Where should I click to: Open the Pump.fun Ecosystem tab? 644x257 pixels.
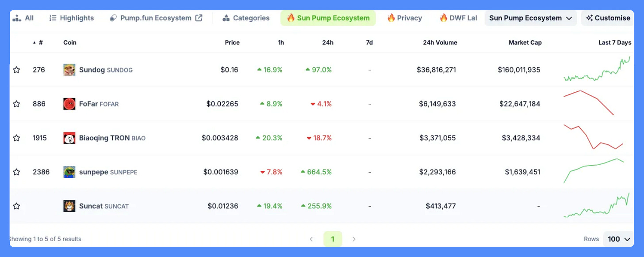pos(156,18)
